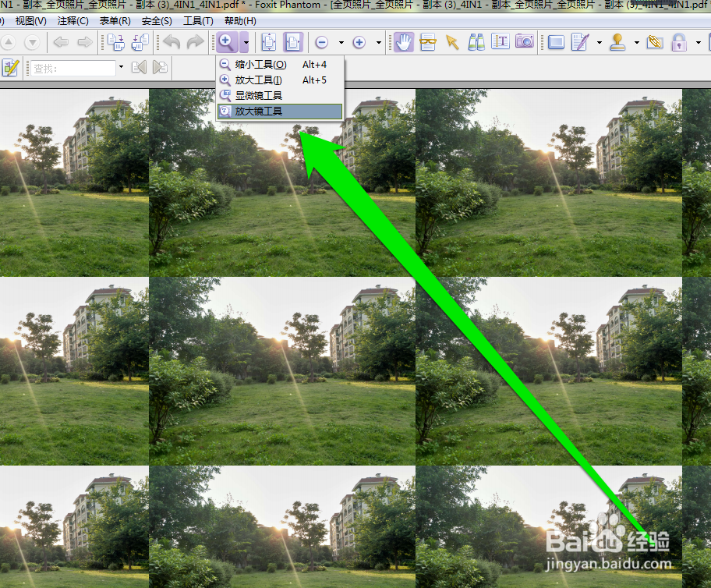Viewport: 711px width, 588px height.
Task: Open the 视图(V) menu
Action: [x=31, y=21]
